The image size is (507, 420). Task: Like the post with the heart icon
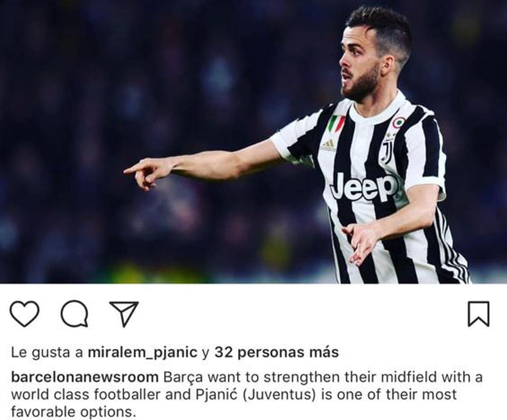[x=24, y=314]
